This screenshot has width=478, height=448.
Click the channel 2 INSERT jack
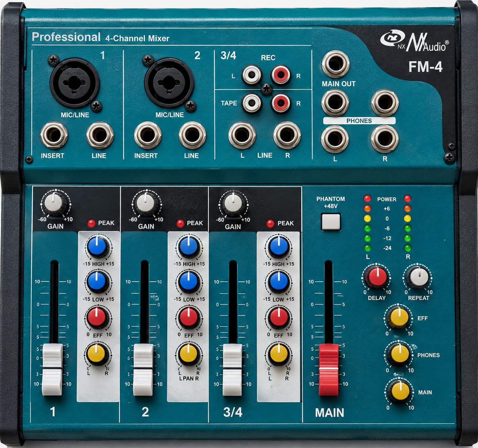pos(148,135)
